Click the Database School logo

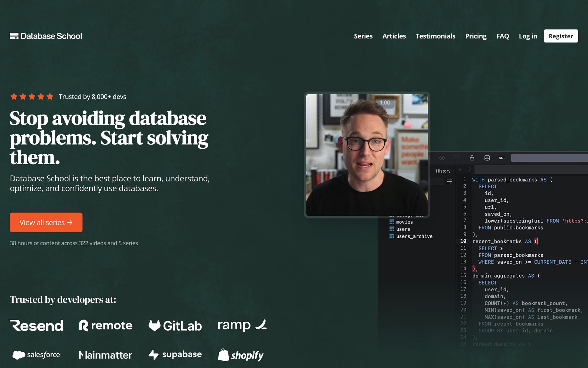click(x=46, y=36)
